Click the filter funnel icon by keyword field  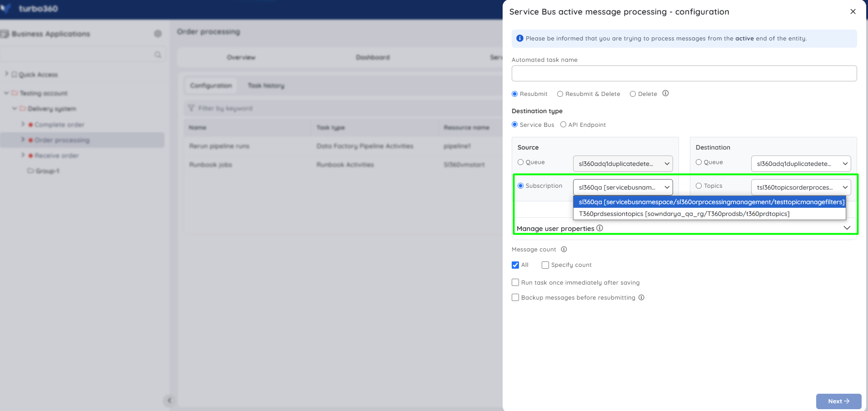(191, 108)
